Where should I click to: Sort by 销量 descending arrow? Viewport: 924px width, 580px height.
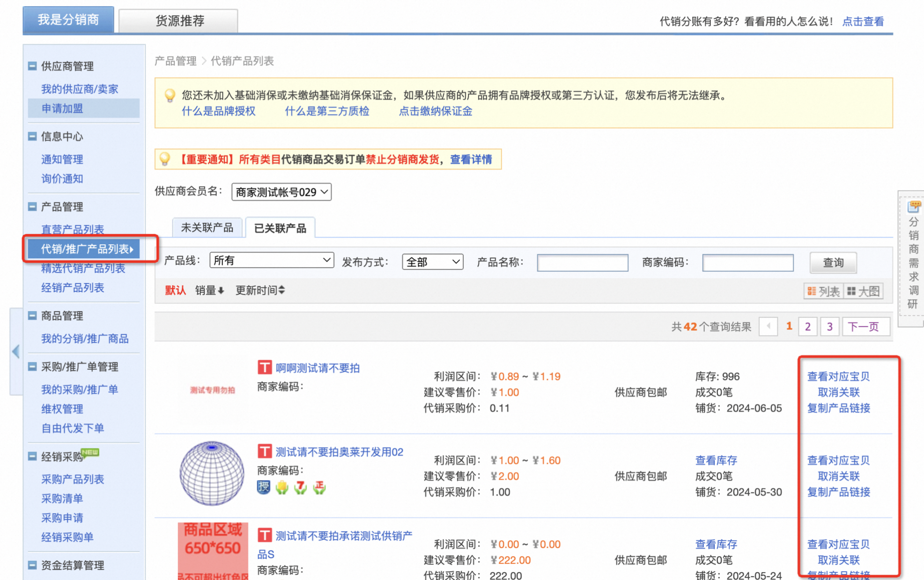coord(210,290)
